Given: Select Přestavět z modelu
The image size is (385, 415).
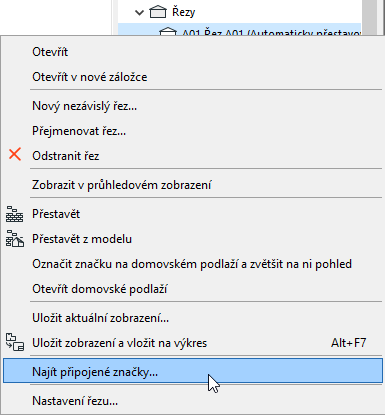Looking at the screenshot, I should pos(193,239).
